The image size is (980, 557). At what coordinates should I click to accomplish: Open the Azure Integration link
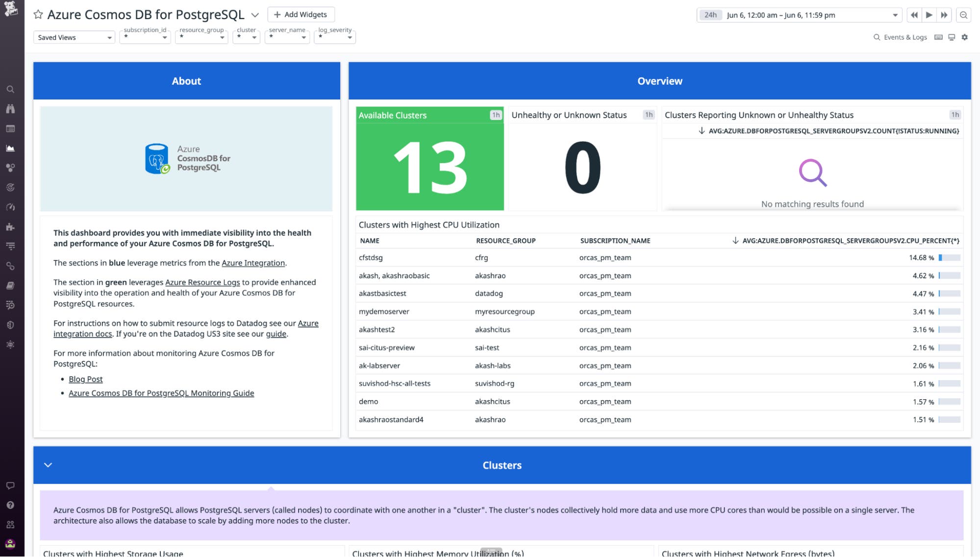pyautogui.click(x=253, y=263)
